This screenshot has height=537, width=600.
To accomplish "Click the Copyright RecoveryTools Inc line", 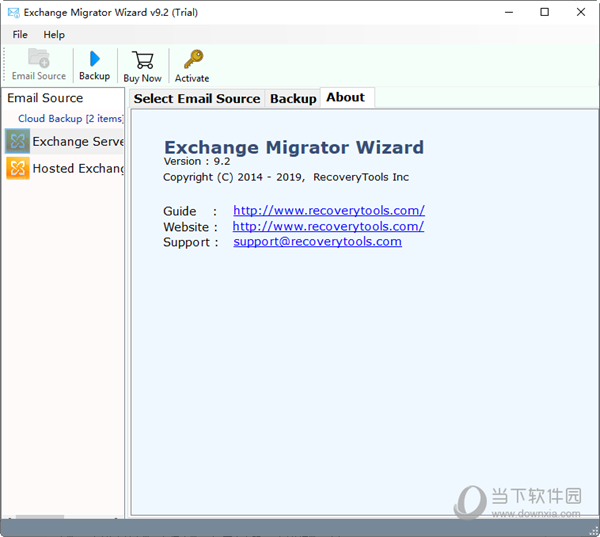I will tap(286, 177).
